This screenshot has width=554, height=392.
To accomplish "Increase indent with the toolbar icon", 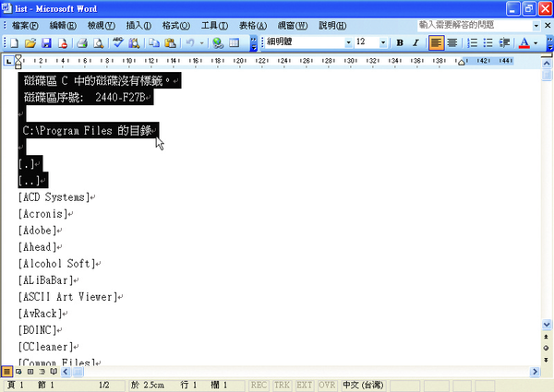I will click(504, 43).
